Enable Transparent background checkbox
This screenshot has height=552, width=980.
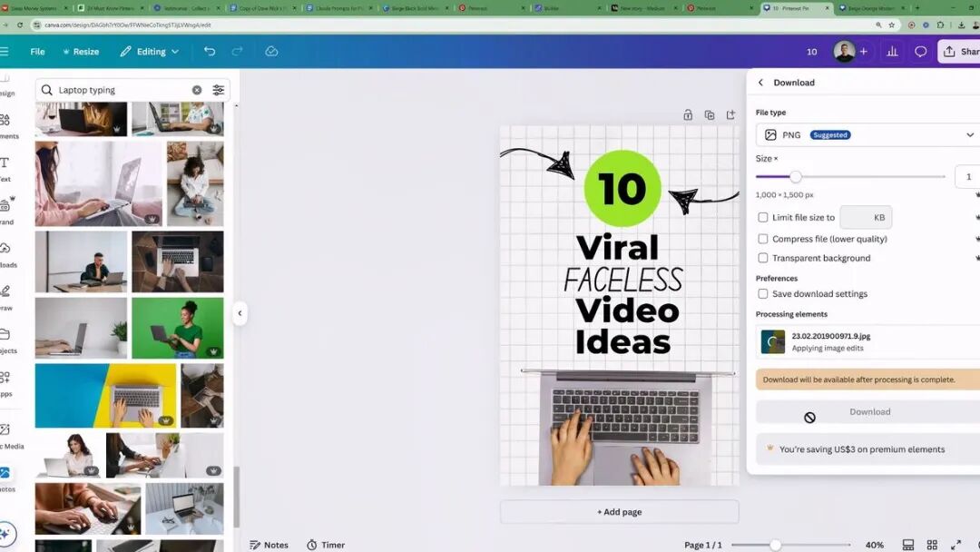coord(762,258)
